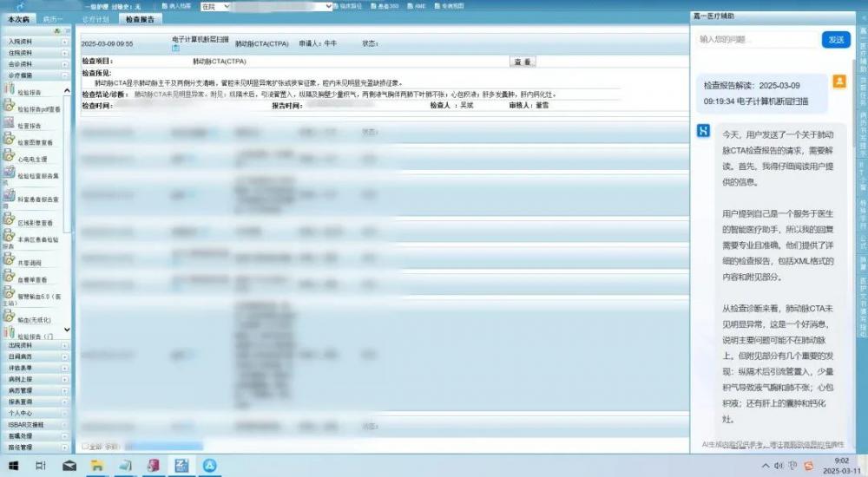
Task: Switch to the 病历 tab beside 本次病
Action: [x=53, y=19]
